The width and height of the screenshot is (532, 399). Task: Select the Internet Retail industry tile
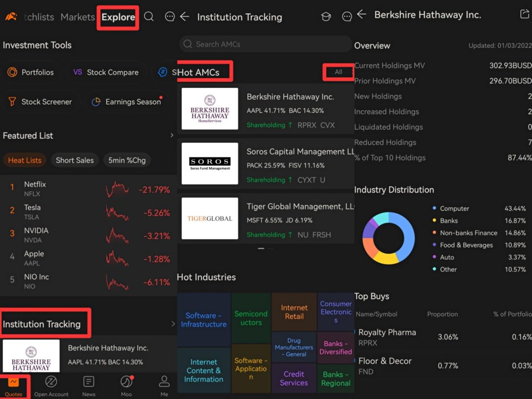294,312
